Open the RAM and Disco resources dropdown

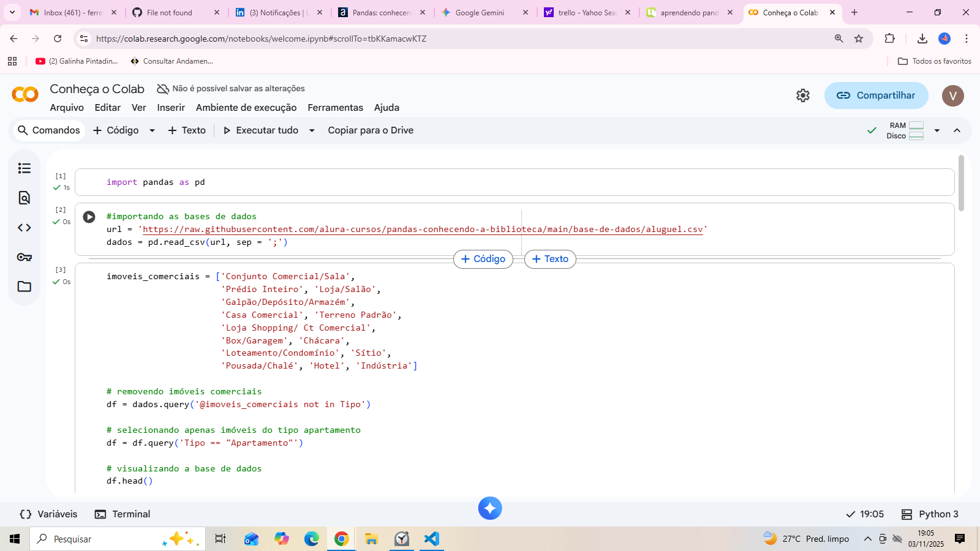937,130
